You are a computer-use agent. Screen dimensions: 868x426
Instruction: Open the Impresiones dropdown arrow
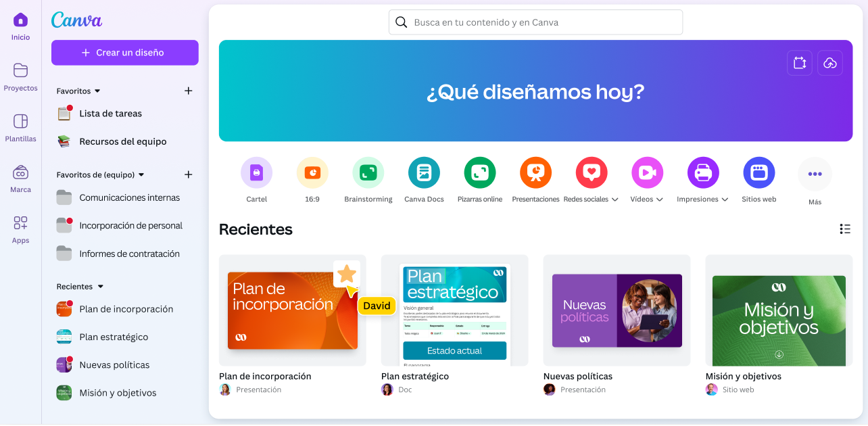[x=725, y=199]
